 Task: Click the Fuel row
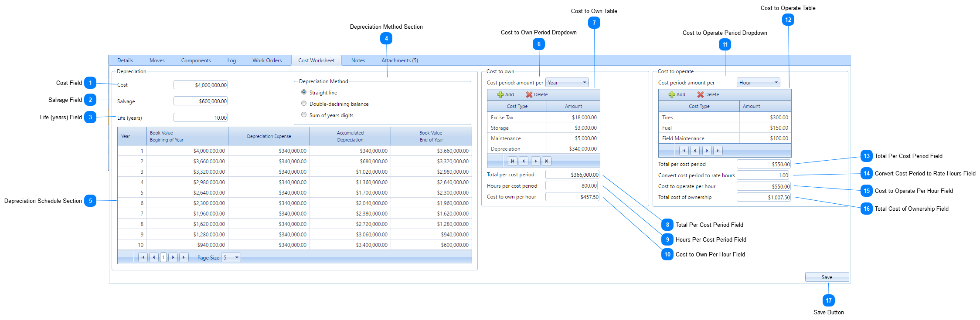point(725,128)
